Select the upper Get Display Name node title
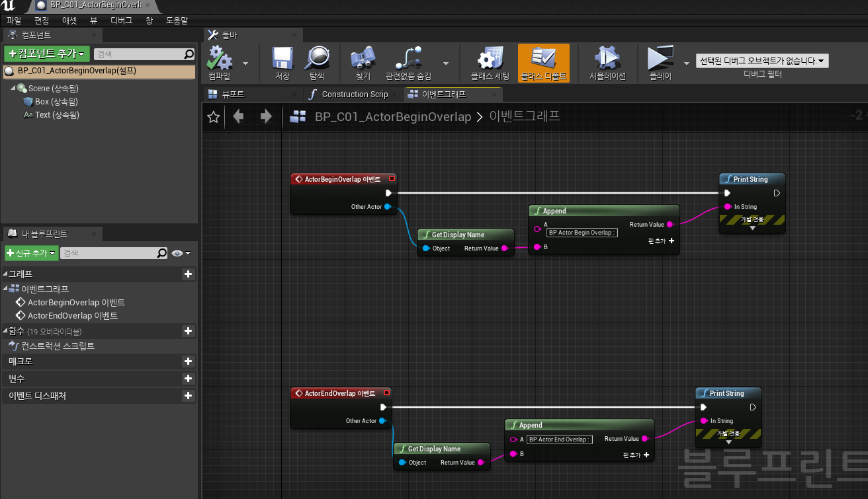This screenshot has width=868, height=499. [x=458, y=235]
